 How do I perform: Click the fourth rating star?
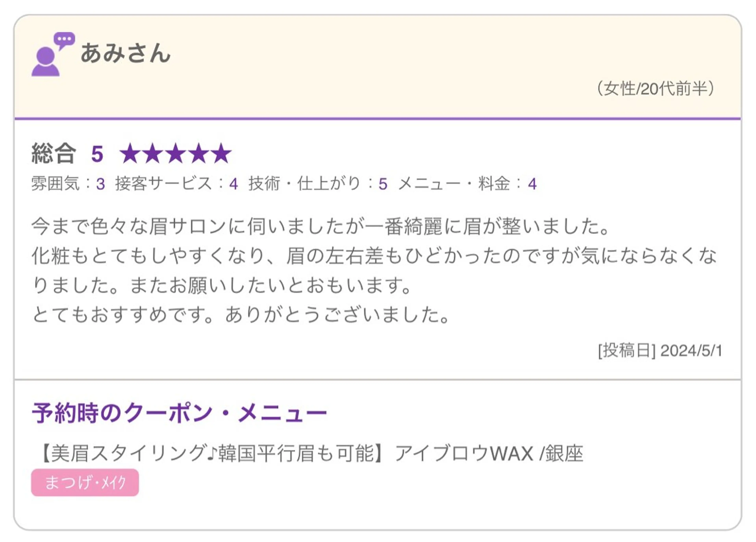pyautogui.click(x=198, y=154)
